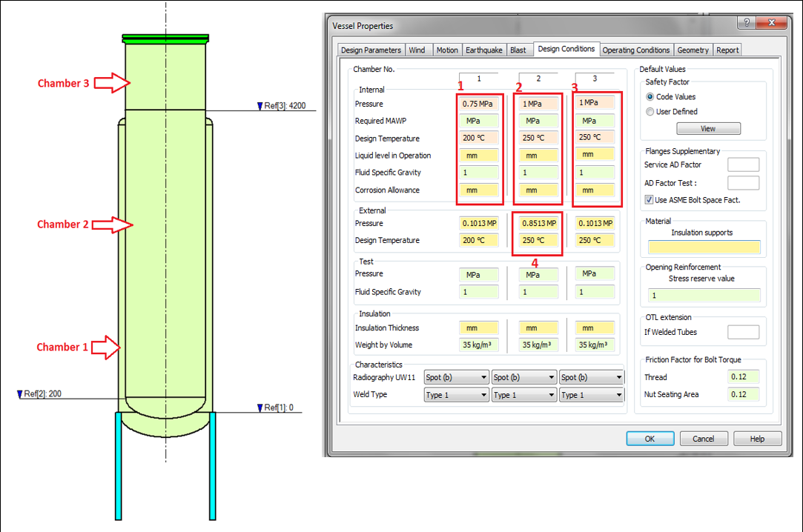Select the Code Values safety factor option
The width and height of the screenshot is (803, 532).
650,97
